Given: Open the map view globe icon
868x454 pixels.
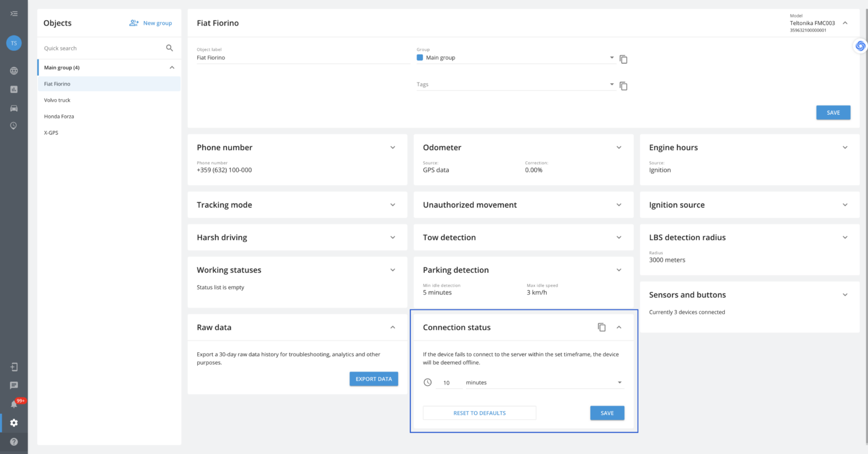Looking at the screenshot, I should [x=14, y=71].
